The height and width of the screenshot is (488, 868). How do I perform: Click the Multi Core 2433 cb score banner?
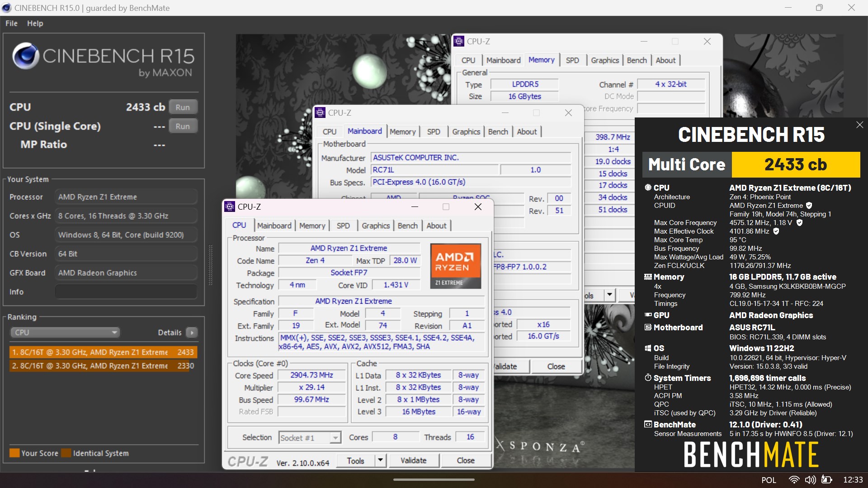point(751,164)
